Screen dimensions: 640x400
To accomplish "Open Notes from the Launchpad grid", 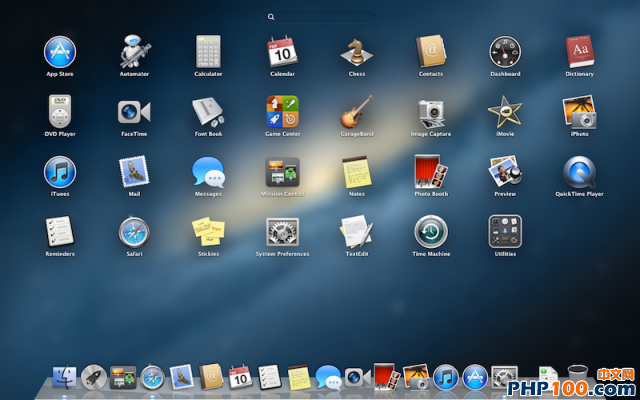I will (x=357, y=172).
